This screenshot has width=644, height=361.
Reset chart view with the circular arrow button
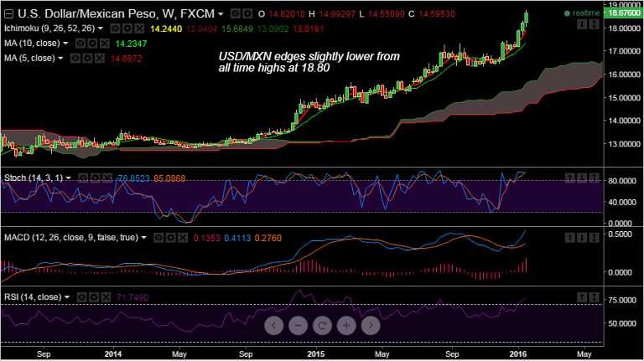click(x=322, y=325)
